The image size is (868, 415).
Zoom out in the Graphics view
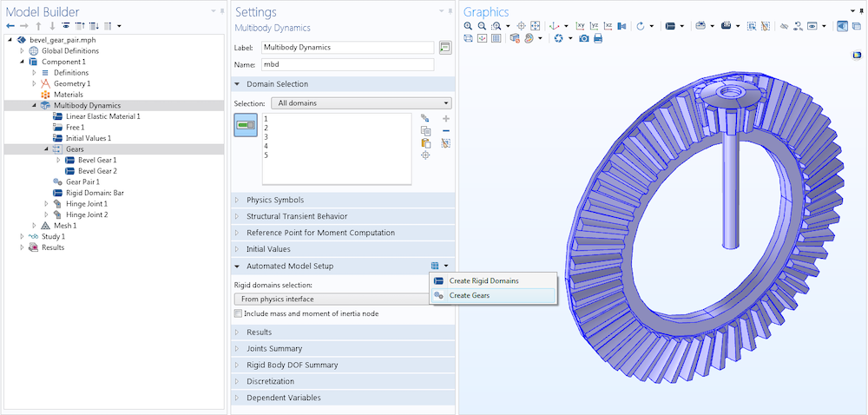click(x=482, y=26)
